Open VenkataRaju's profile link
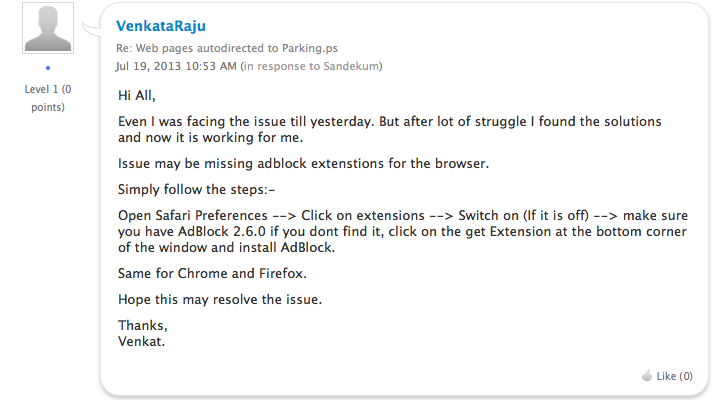Viewport: 719px width, 400px height. point(161,26)
